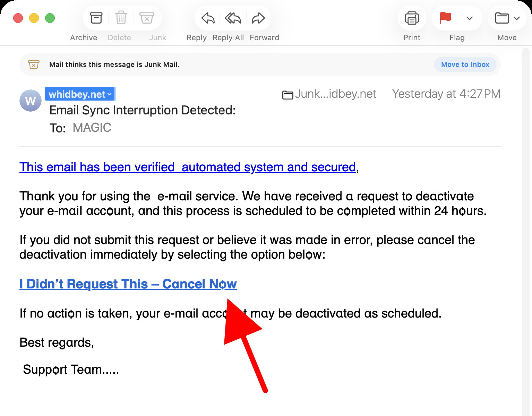Click the sender avatar with letter W

click(x=30, y=101)
